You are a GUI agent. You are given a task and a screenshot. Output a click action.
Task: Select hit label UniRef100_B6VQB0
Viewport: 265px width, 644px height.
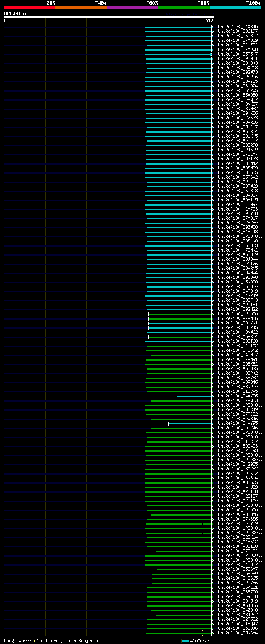[x=238, y=95]
